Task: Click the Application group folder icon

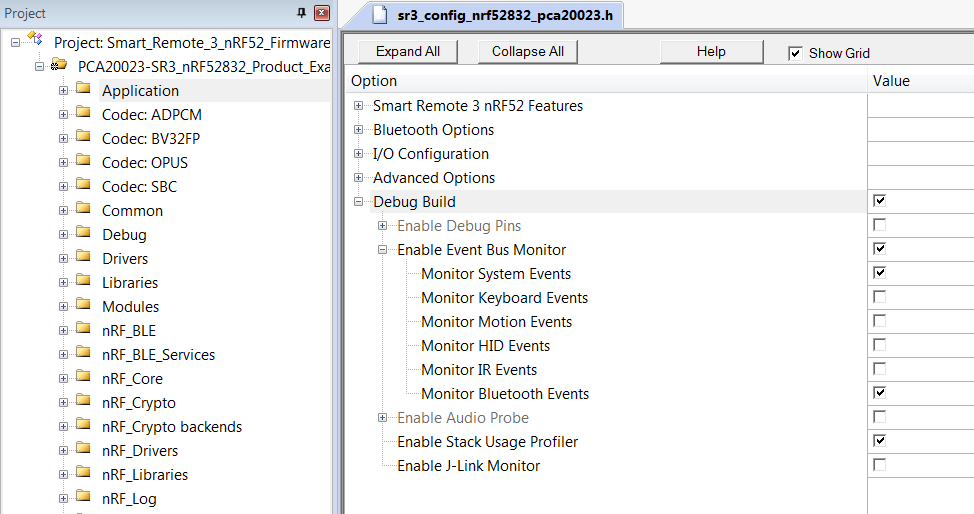Action: [x=83, y=88]
